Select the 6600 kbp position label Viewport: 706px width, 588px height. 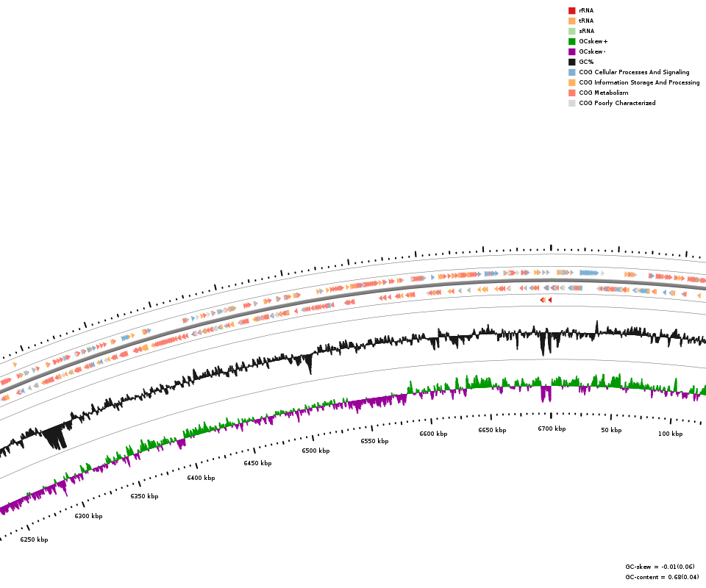click(x=433, y=434)
